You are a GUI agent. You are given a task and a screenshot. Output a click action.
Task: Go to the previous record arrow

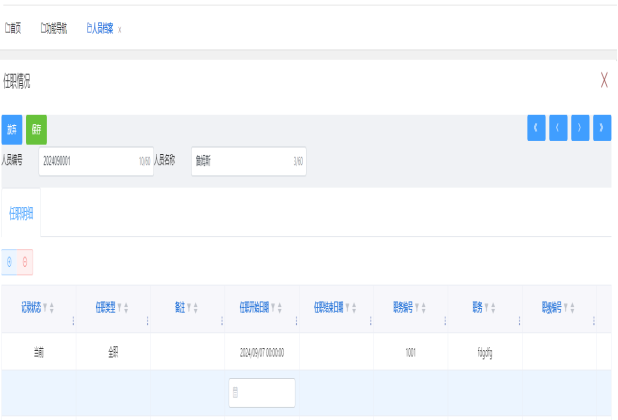[x=558, y=128]
